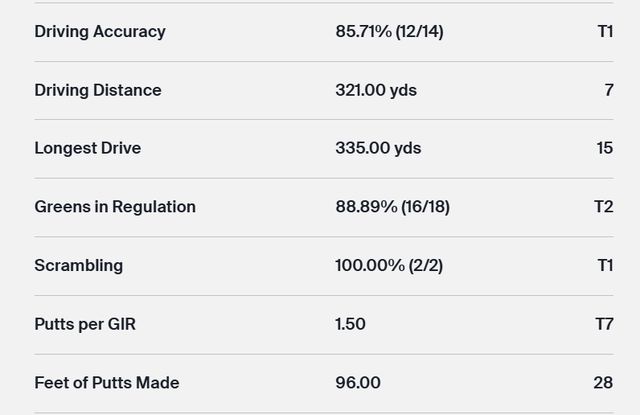Click the Scrambling stat label
640x415 pixels.
tap(79, 265)
